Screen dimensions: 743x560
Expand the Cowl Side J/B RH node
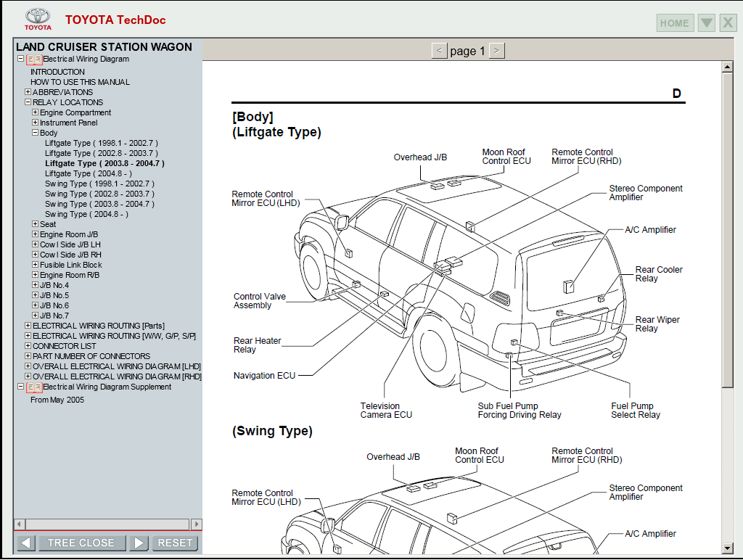pyautogui.click(x=35, y=255)
